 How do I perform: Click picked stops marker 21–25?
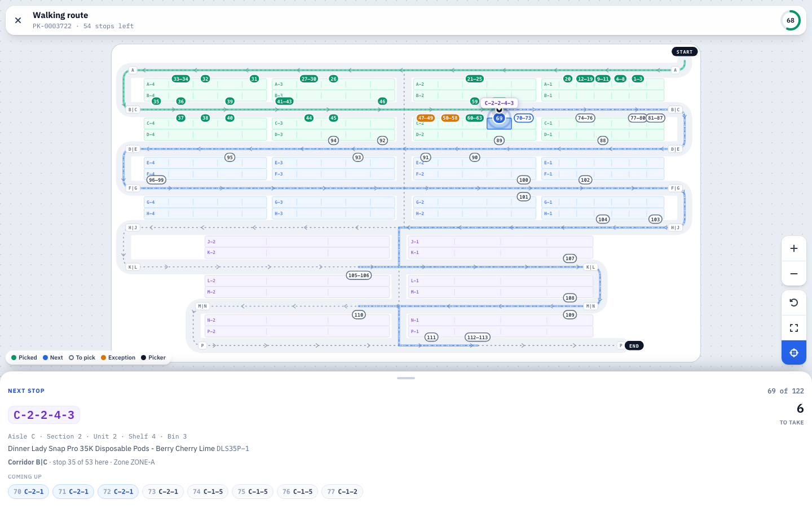tap(475, 79)
